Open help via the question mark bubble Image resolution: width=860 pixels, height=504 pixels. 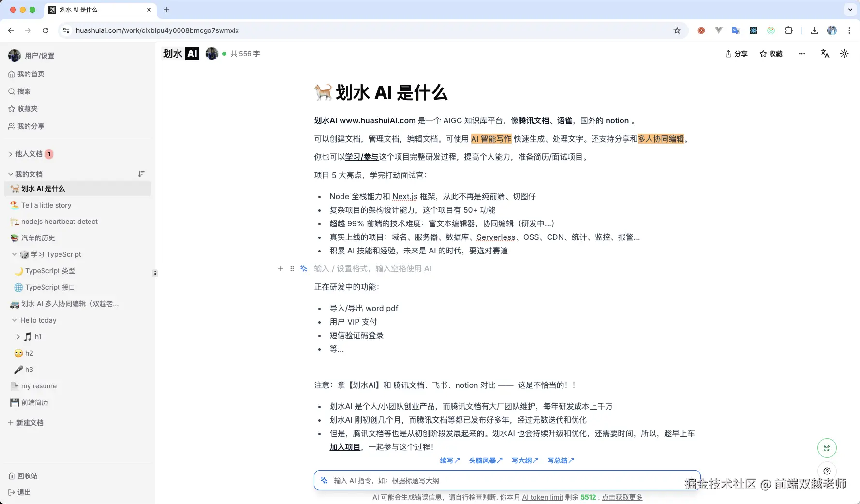[x=827, y=471]
